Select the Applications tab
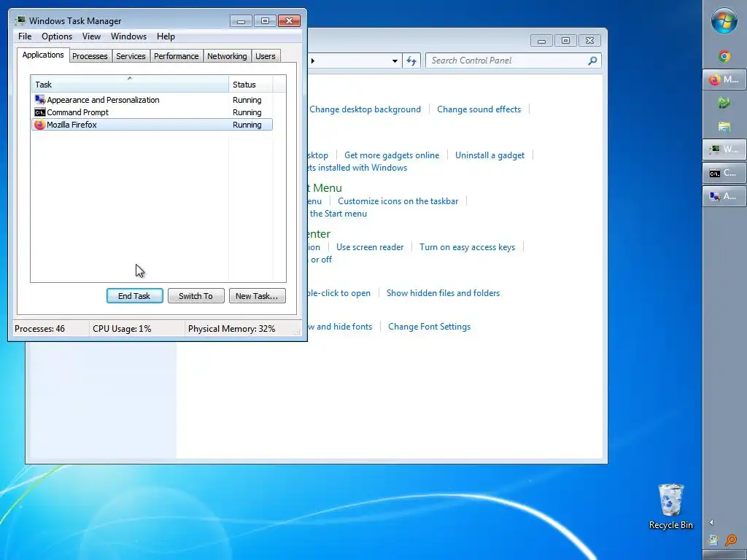 (x=43, y=55)
